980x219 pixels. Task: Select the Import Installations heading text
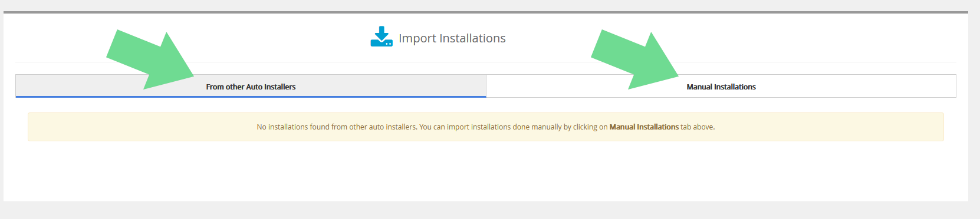tap(452, 38)
